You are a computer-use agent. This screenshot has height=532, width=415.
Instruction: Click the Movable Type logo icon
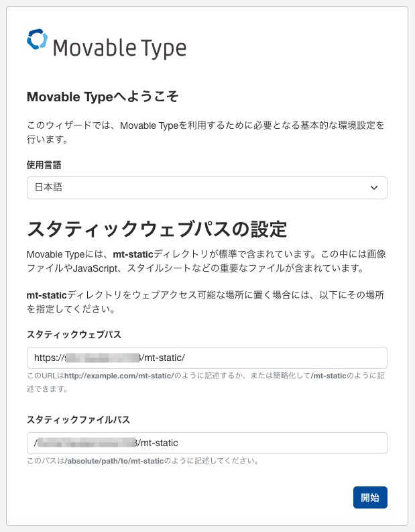[38, 40]
